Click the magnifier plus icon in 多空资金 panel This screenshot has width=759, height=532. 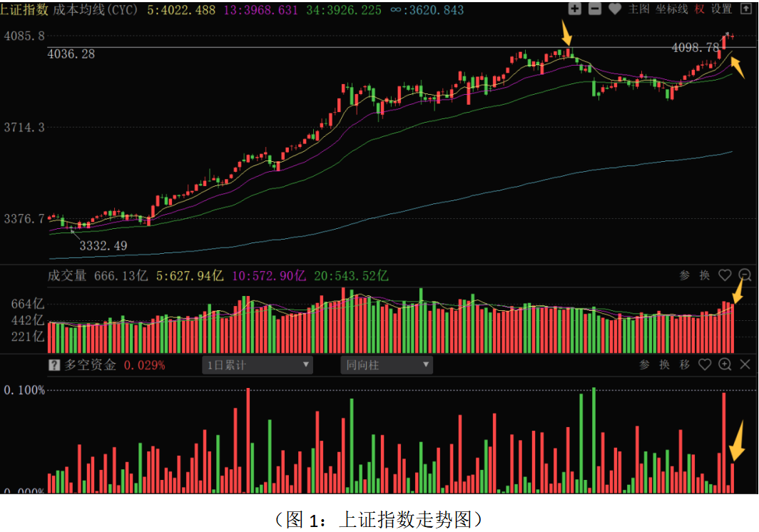725,364
